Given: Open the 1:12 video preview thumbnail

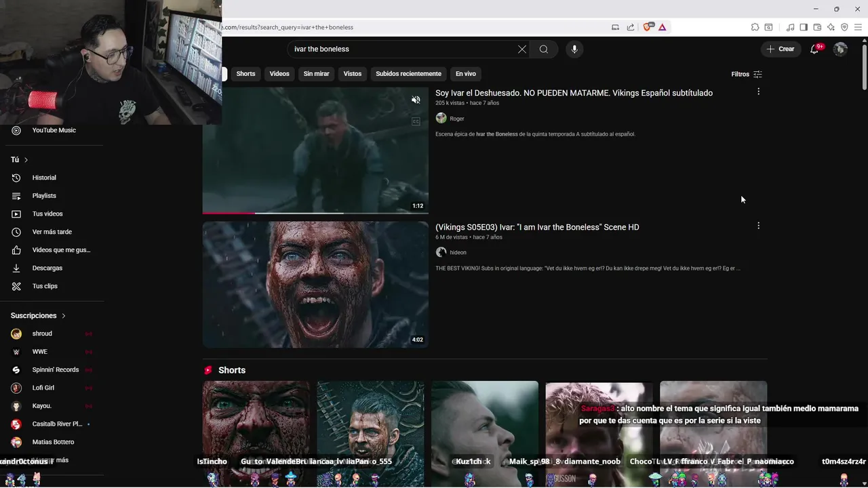Looking at the screenshot, I should point(315,150).
